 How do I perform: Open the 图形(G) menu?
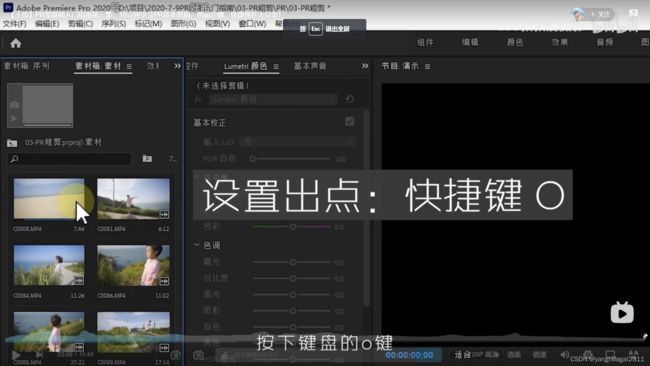(x=184, y=24)
